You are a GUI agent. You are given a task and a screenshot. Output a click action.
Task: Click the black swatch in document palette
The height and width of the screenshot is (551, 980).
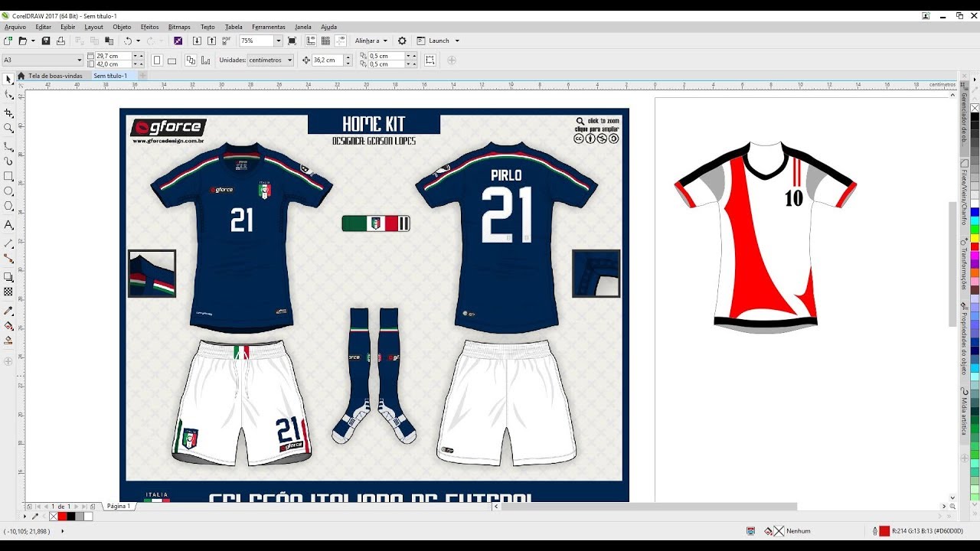[x=71, y=517]
